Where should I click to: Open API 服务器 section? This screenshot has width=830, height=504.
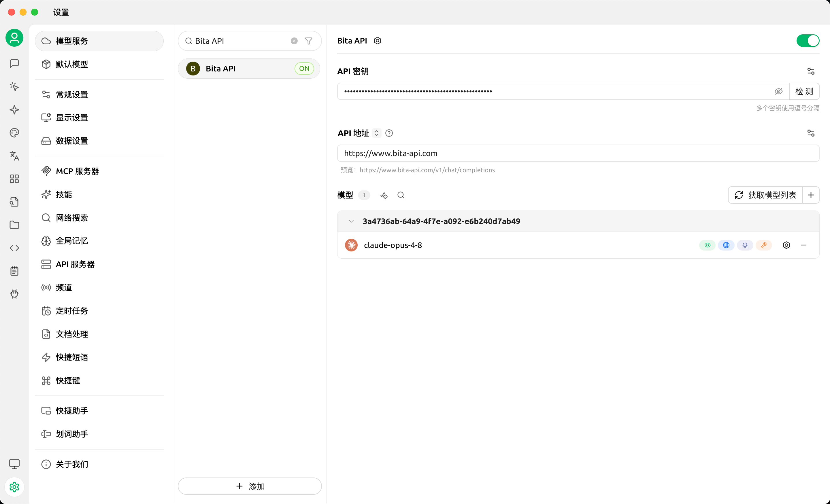(x=99, y=264)
